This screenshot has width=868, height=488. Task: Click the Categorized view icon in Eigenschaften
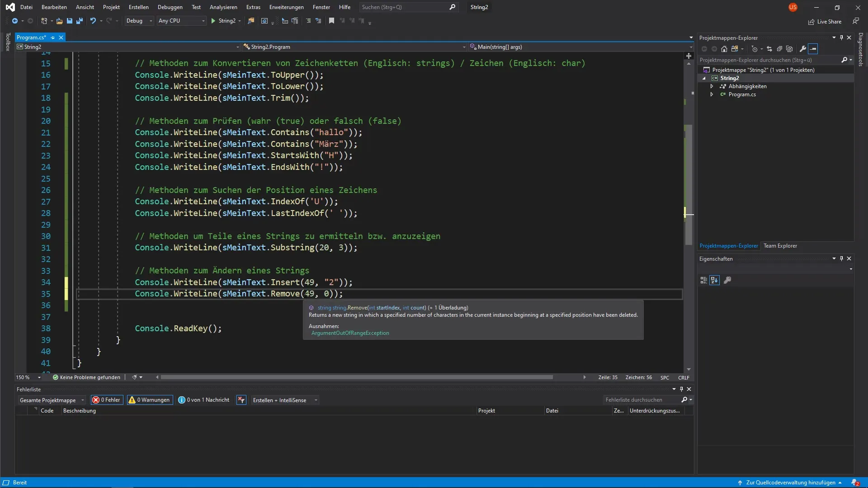(703, 280)
